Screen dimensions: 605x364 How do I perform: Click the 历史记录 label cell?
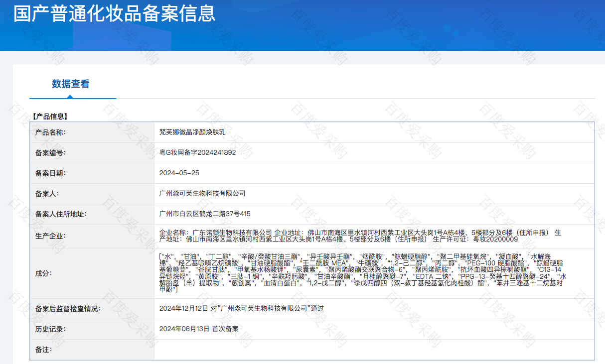pos(92,329)
